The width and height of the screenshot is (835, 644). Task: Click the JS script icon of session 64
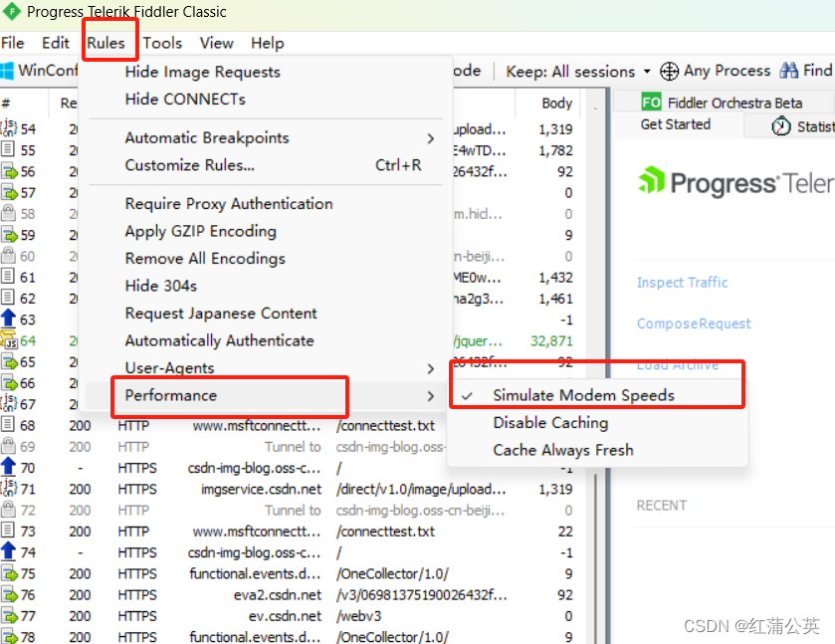pos(9,339)
